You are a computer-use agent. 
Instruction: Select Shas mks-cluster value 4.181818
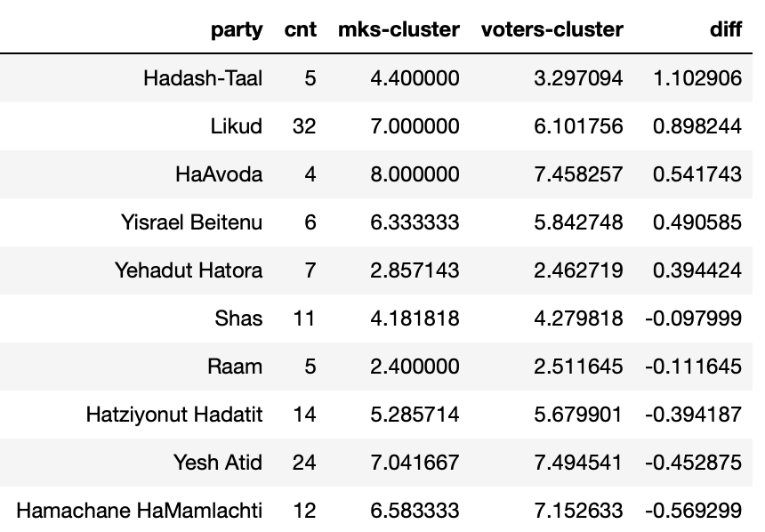(x=415, y=318)
